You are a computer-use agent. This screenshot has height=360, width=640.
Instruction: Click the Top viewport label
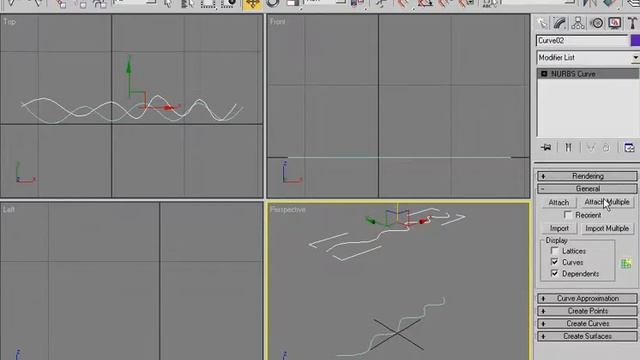click(9, 22)
